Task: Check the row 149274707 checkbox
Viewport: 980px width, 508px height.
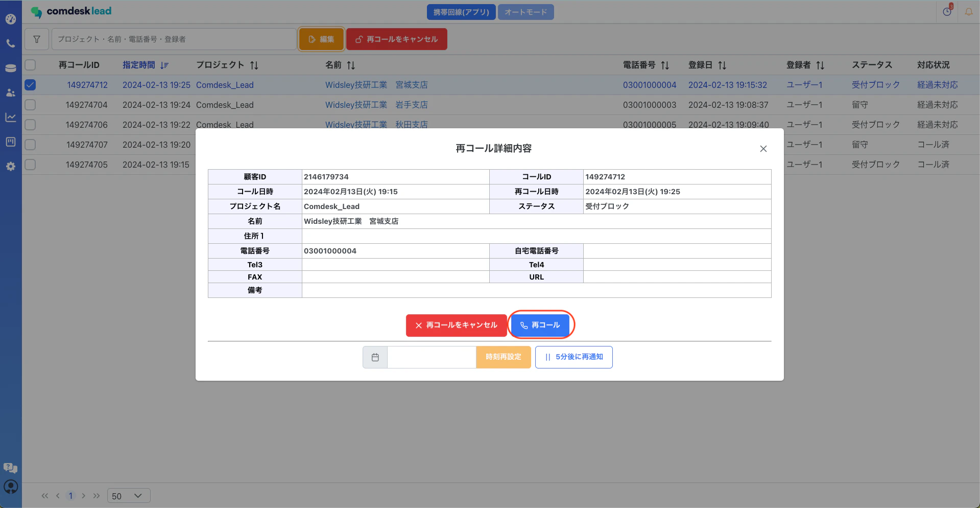Action: (30, 145)
